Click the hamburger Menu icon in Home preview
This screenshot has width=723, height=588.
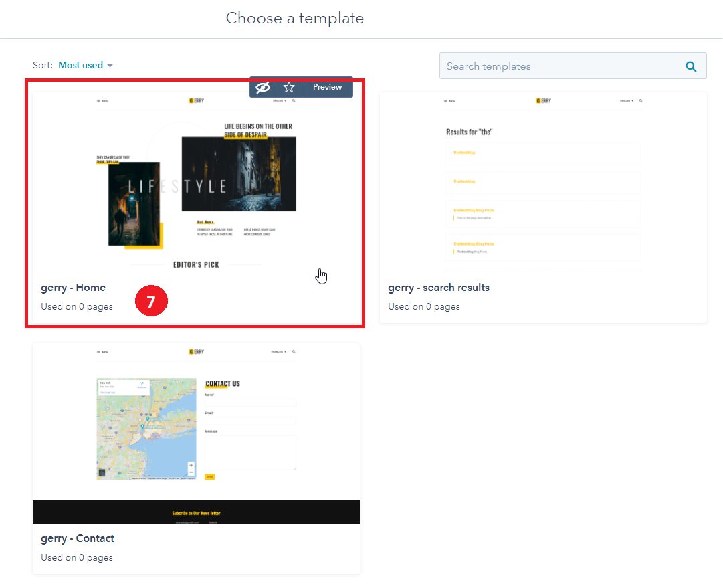click(99, 101)
